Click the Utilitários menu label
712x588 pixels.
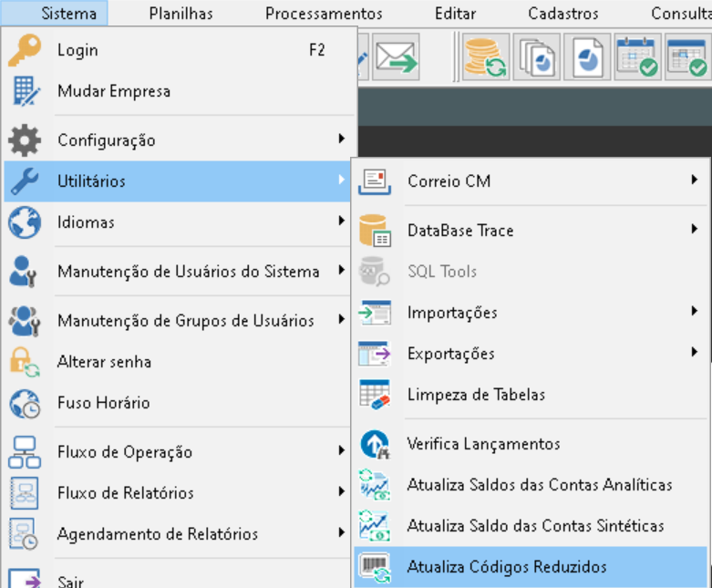click(91, 181)
